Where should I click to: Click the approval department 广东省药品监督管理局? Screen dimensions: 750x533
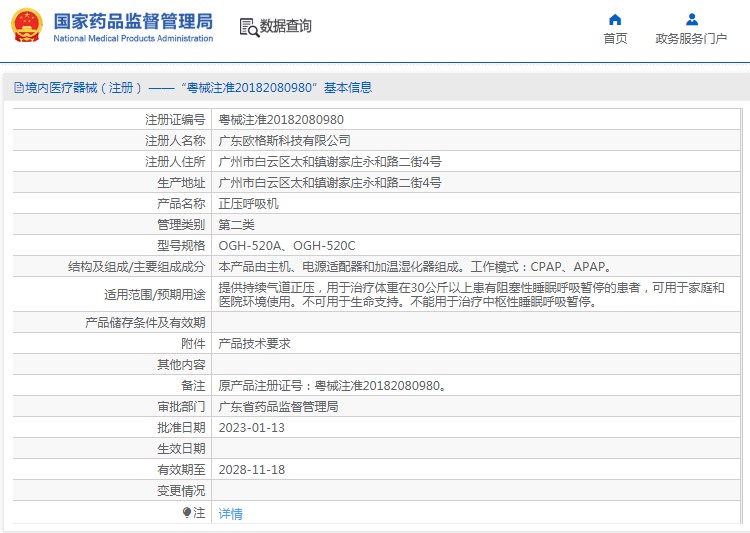(278, 406)
